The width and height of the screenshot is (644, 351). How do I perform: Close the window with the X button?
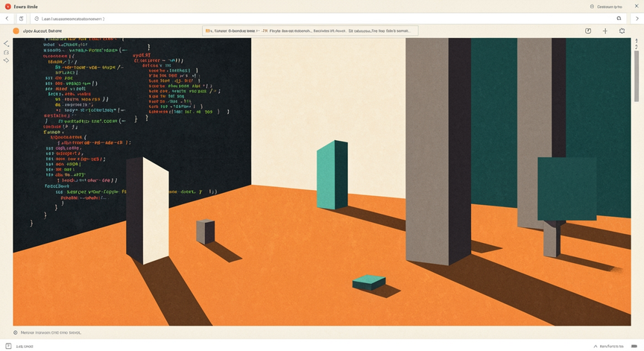(637, 6)
